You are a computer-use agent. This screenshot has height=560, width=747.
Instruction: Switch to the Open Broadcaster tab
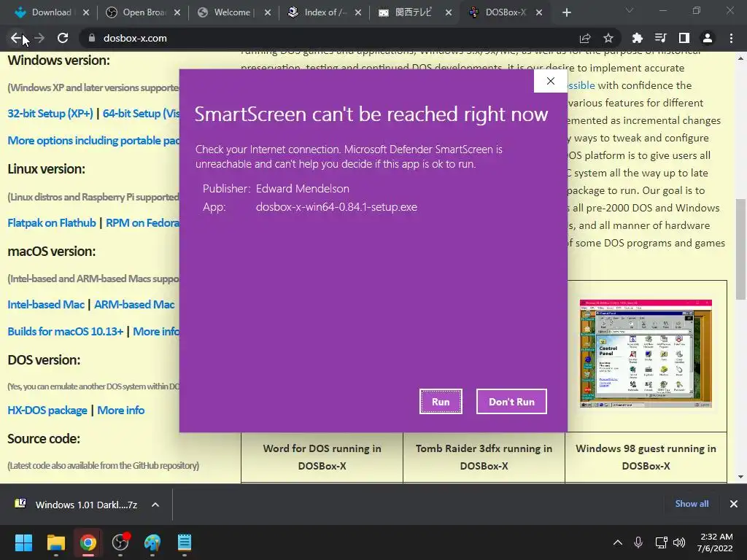tap(142, 12)
